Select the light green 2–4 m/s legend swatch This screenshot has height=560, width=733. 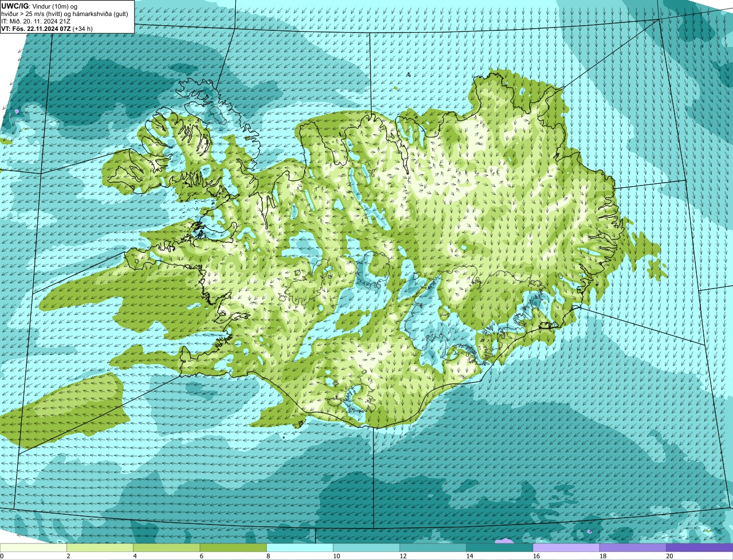(100, 548)
